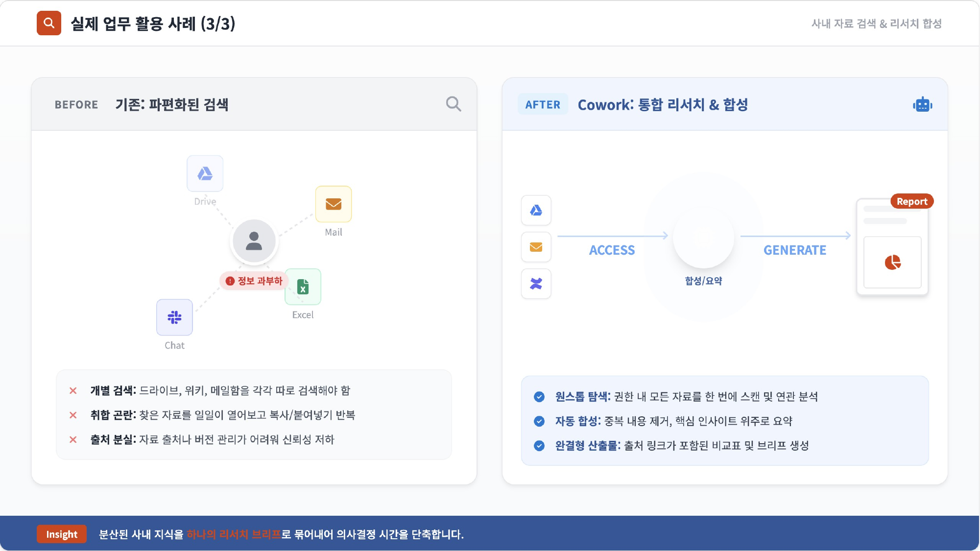
Task: Click the Report badge on the output card
Action: [x=911, y=201]
